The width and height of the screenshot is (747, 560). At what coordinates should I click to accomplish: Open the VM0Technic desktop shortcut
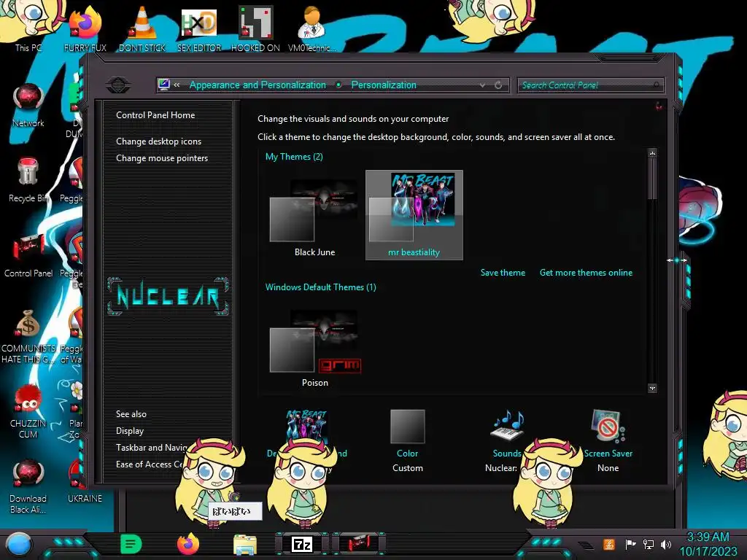(x=311, y=28)
